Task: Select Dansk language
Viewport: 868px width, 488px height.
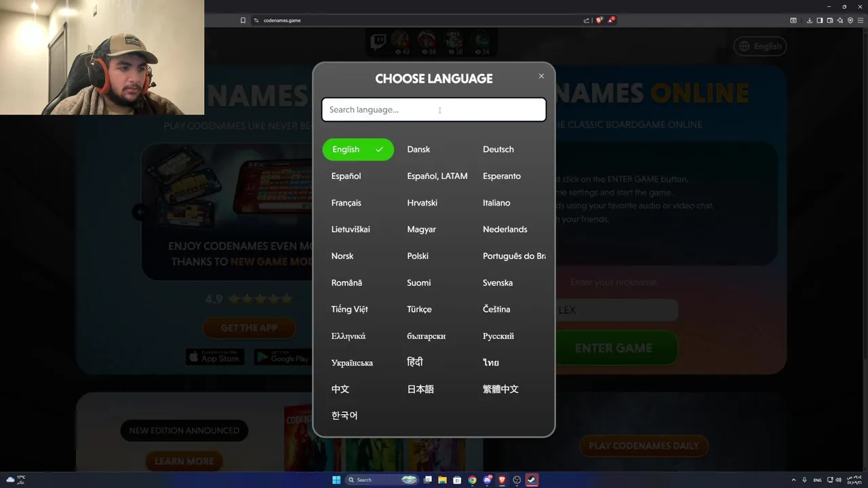Action: [418, 149]
